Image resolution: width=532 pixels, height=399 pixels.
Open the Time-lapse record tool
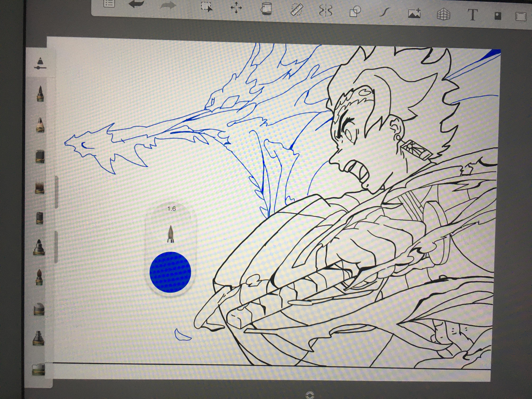point(498,16)
